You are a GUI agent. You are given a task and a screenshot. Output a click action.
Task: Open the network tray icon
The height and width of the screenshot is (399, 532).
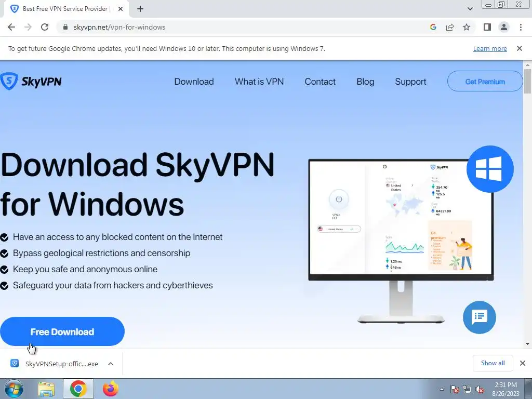[467, 389]
